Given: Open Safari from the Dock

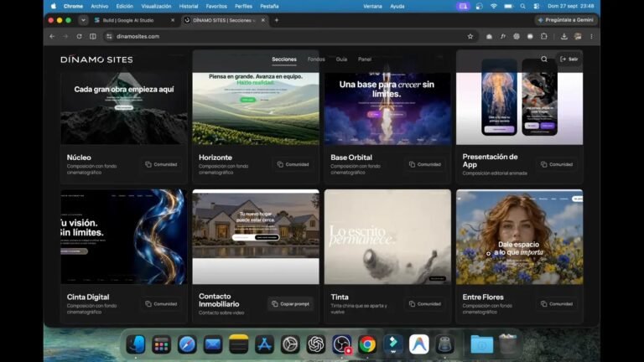Looking at the screenshot, I should pos(187,344).
